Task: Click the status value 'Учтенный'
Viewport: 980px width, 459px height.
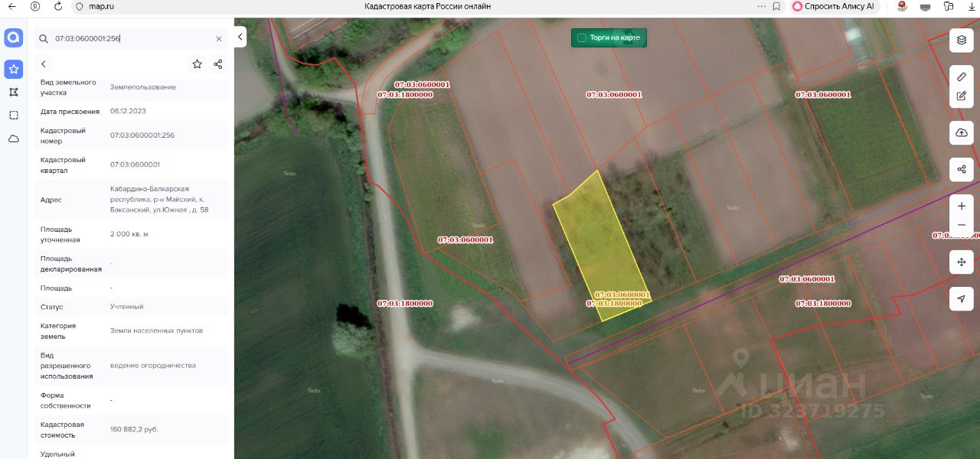Action: pos(127,307)
